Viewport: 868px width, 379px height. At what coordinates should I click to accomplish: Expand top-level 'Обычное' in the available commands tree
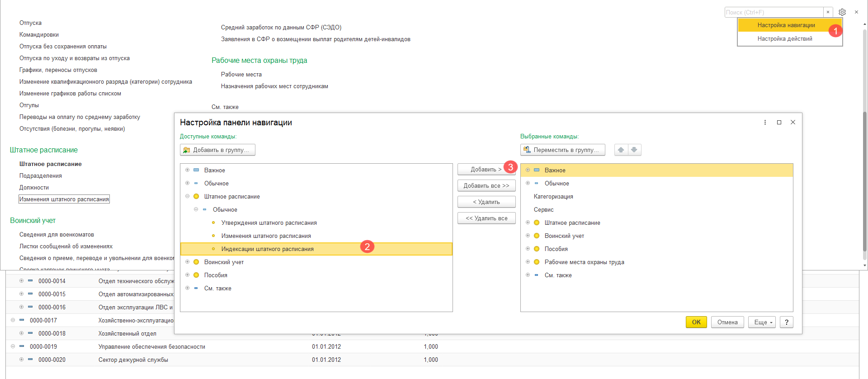coord(187,183)
